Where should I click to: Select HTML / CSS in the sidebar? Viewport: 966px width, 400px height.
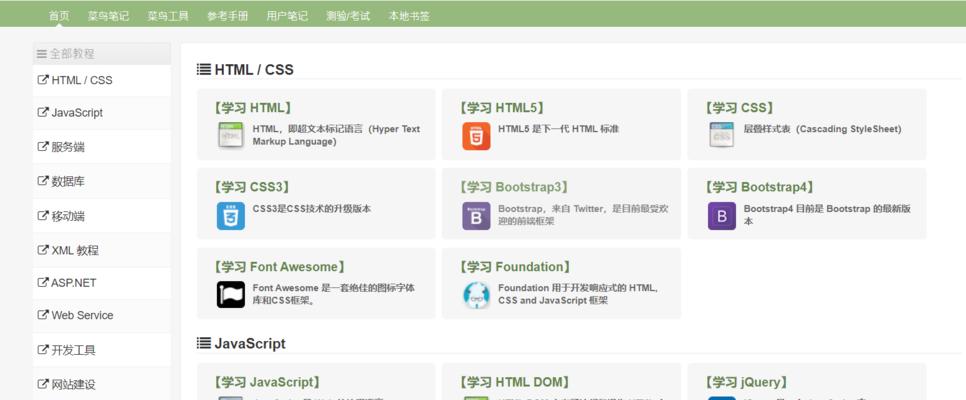tap(102, 80)
